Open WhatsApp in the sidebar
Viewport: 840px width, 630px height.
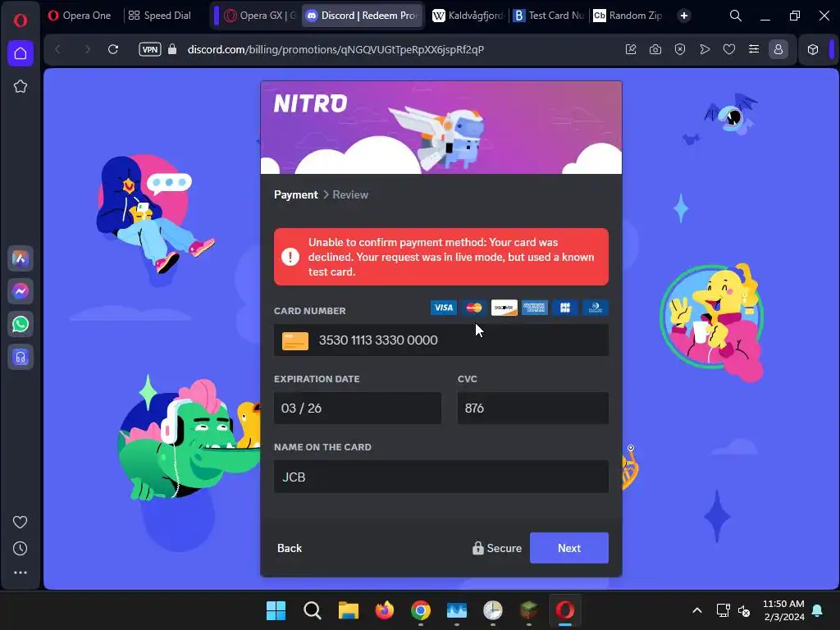[x=21, y=324]
